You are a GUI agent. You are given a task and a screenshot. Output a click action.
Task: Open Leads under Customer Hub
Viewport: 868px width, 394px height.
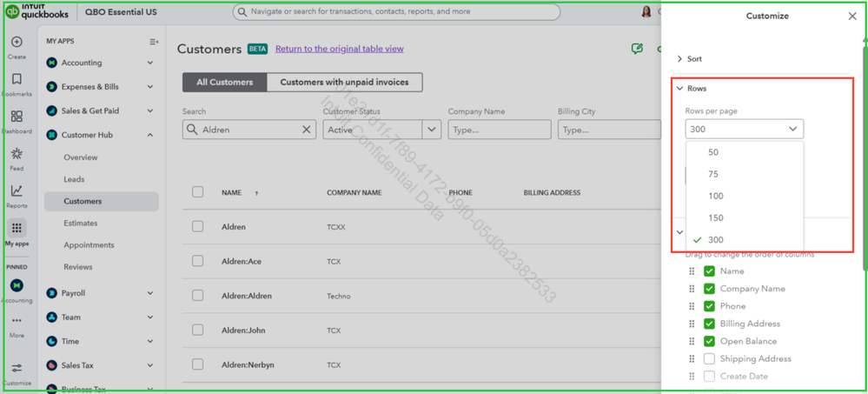(x=74, y=179)
